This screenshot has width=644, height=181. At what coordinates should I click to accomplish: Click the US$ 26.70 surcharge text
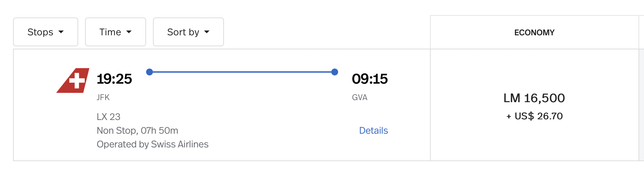point(538,116)
